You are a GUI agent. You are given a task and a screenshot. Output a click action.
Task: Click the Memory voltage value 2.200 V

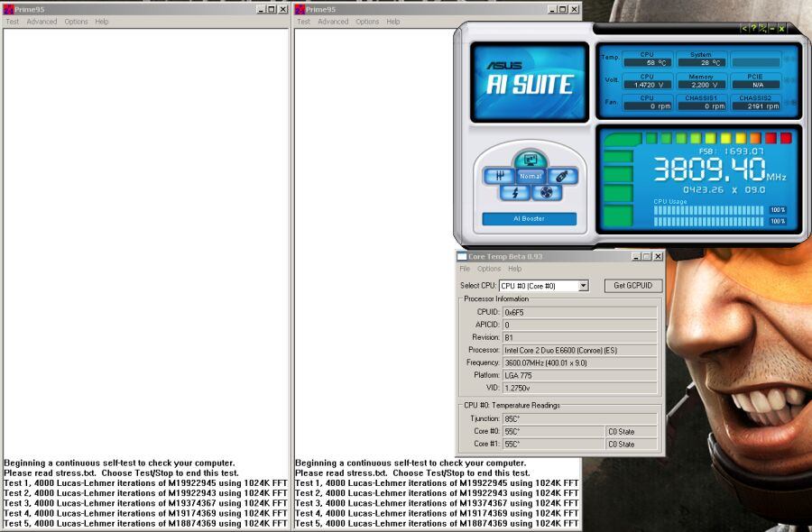(x=701, y=85)
